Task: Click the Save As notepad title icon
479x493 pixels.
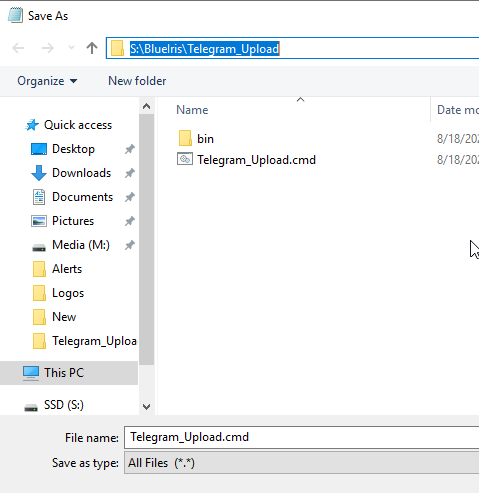Action: click(x=15, y=15)
